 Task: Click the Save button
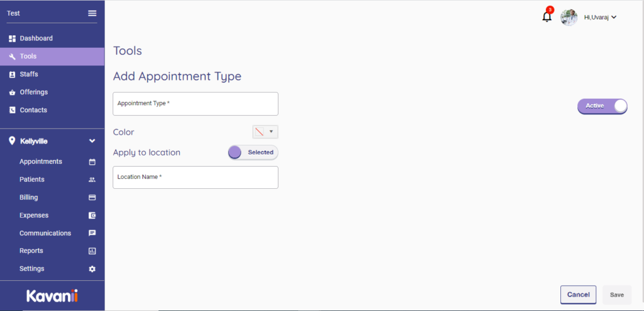pyautogui.click(x=616, y=295)
